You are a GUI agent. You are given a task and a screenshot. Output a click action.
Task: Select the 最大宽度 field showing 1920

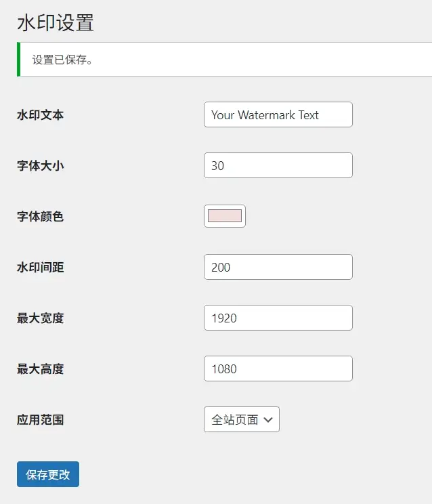click(x=278, y=318)
